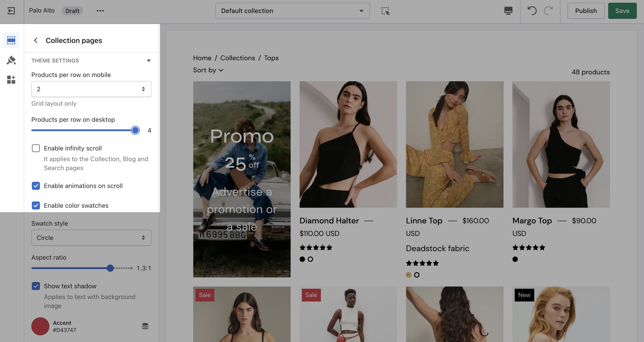The width and height of the screenshot is (644, 342).
Task: Open the add apps blocks icon
Action: point(11,80)
